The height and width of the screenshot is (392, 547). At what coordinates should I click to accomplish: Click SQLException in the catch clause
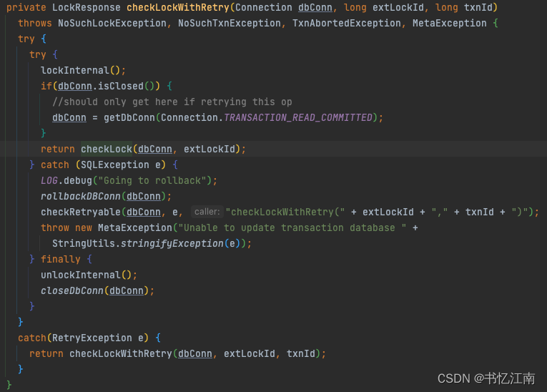[115, 165]
